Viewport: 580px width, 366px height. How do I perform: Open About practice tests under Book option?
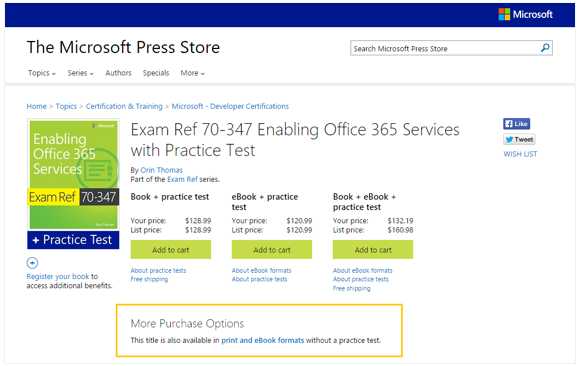(158, 271)
